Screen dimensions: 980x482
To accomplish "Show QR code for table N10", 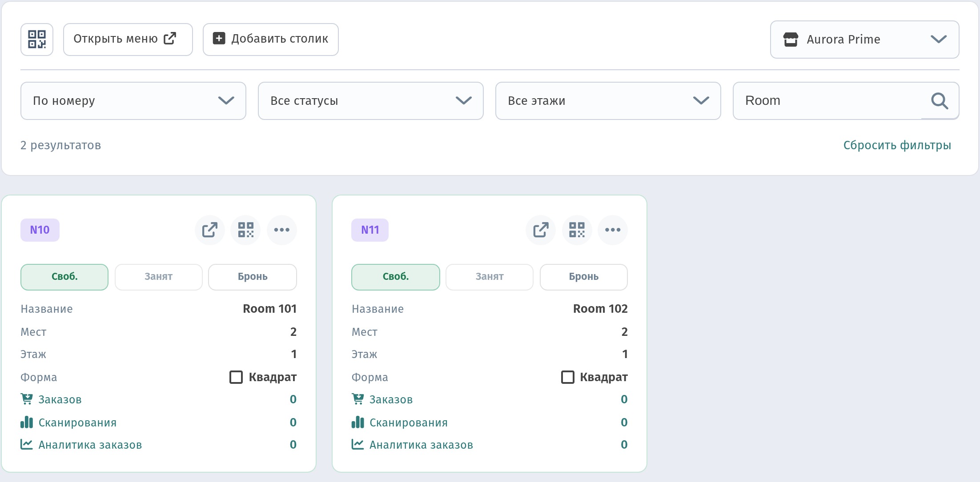I will (246, 230).
